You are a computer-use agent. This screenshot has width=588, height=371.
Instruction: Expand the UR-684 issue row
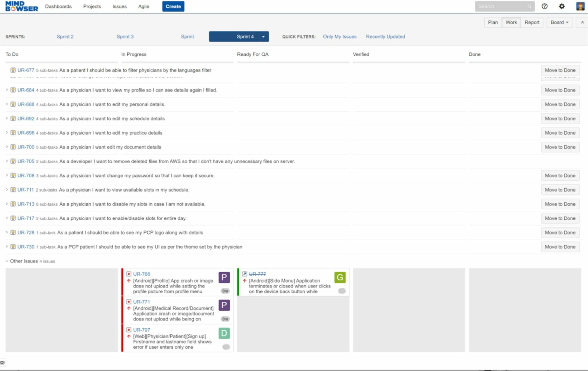[x=7, y=90]
